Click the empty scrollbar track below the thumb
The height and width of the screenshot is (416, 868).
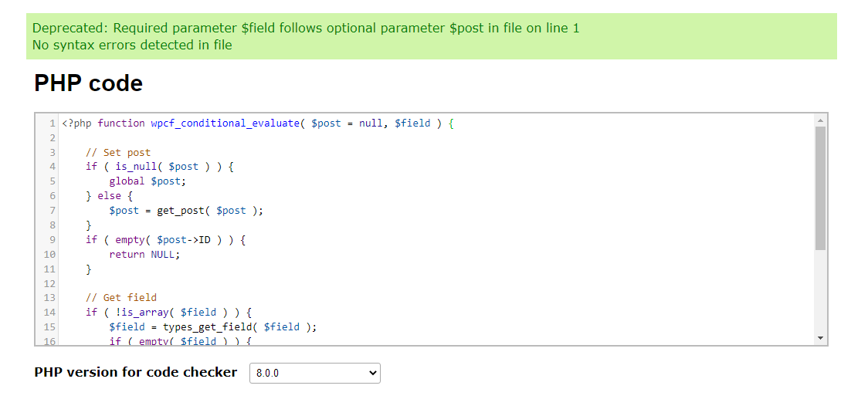click(x=820, y=291)
